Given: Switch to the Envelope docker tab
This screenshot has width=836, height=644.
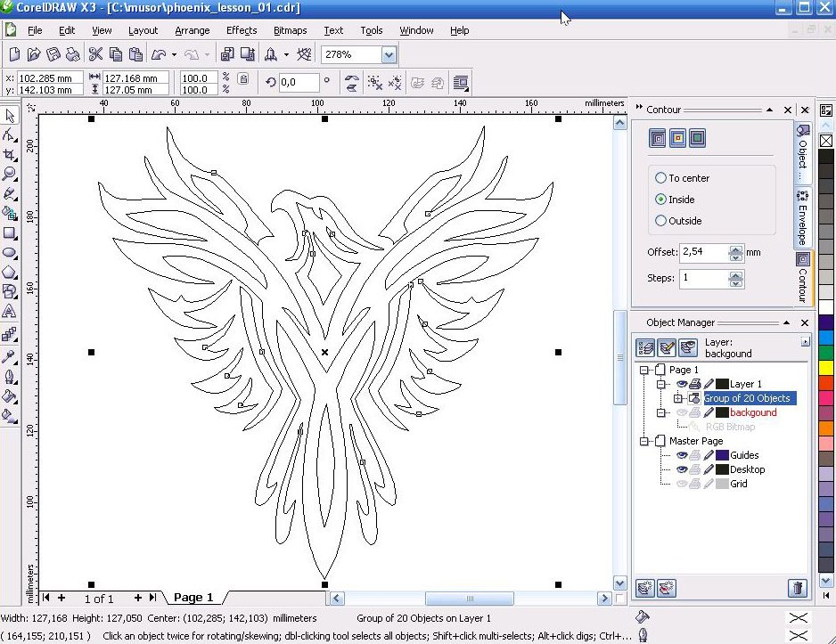Looking at the screenshot, I should pos(801,218).
